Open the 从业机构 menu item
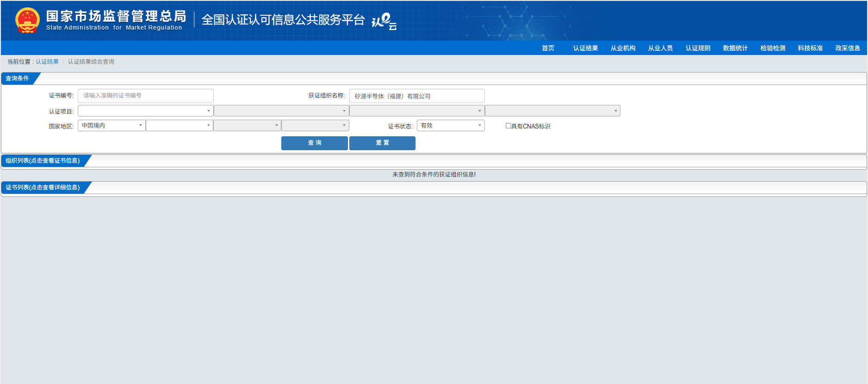Viewport: 868px width, 384px height. pos(623,48)
